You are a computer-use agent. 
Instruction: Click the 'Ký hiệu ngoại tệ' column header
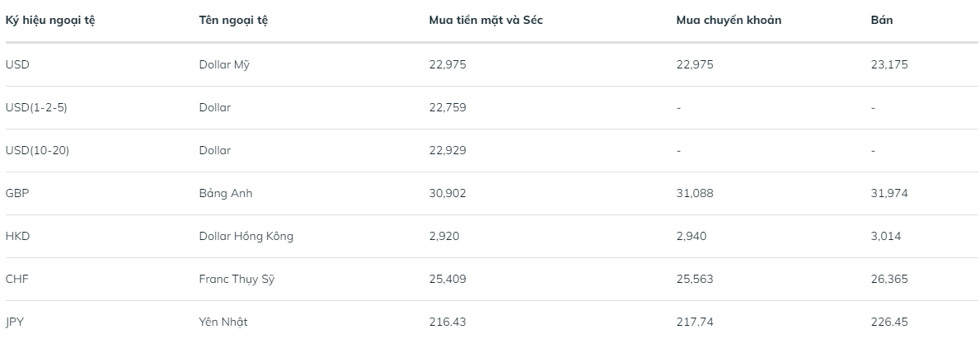[50, 21]
